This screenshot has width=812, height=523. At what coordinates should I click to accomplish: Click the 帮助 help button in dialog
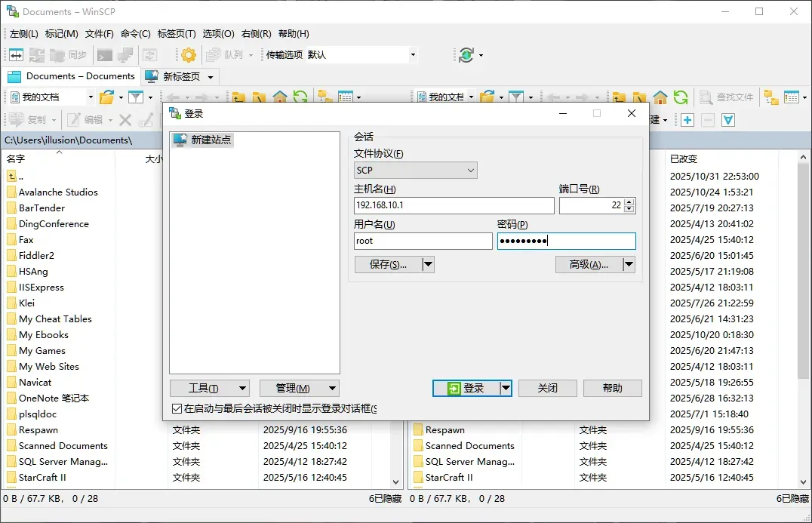pos(612,388)
